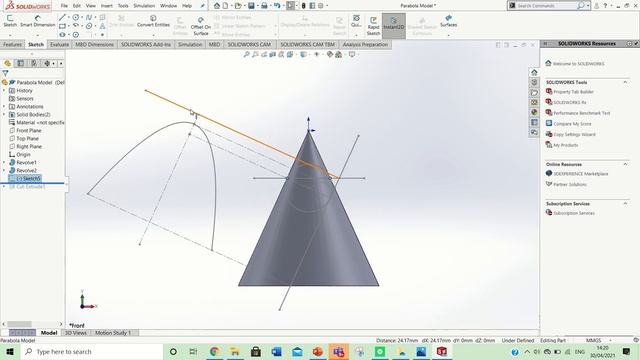Viewport: 640px width, 360px height.
Task: Select the Smart Dimension tool
Action: 38,21
